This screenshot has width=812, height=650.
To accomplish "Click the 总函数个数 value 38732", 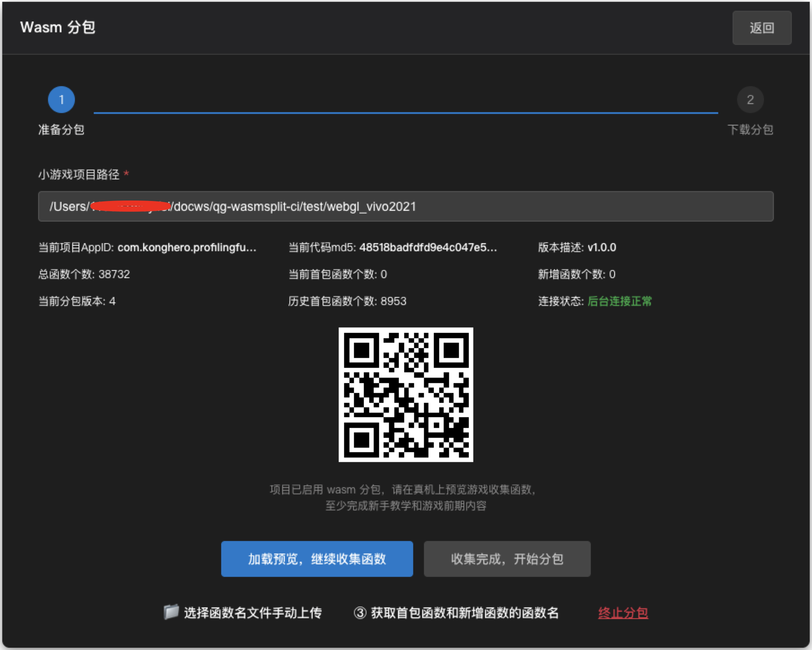I will coord(114,274).
